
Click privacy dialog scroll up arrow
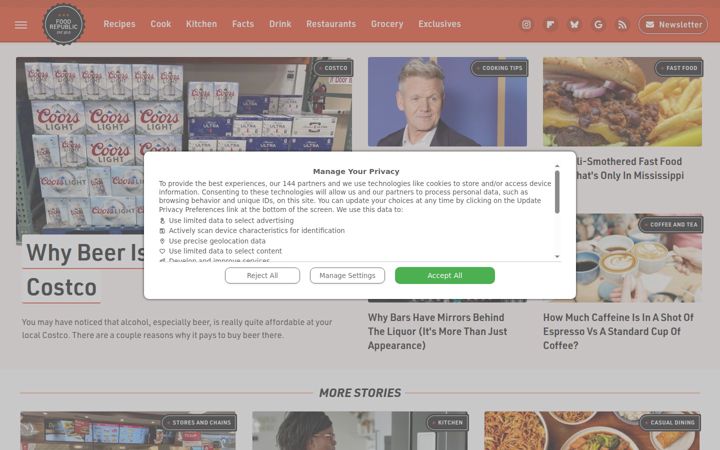557,166
